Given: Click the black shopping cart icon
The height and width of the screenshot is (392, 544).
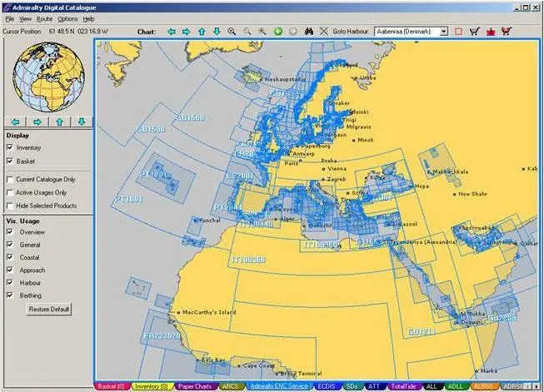Looking at the screenshot, I should click(x=474, y=32).
